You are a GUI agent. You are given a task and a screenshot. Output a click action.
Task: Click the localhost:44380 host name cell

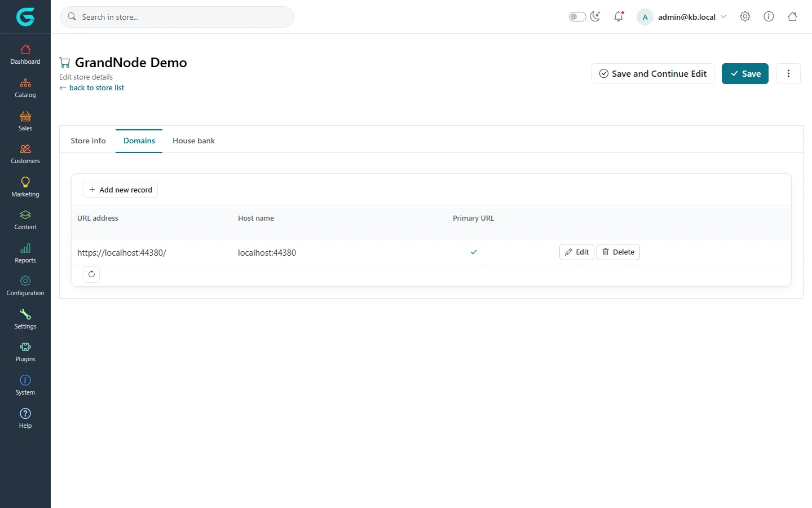(267, 253)
